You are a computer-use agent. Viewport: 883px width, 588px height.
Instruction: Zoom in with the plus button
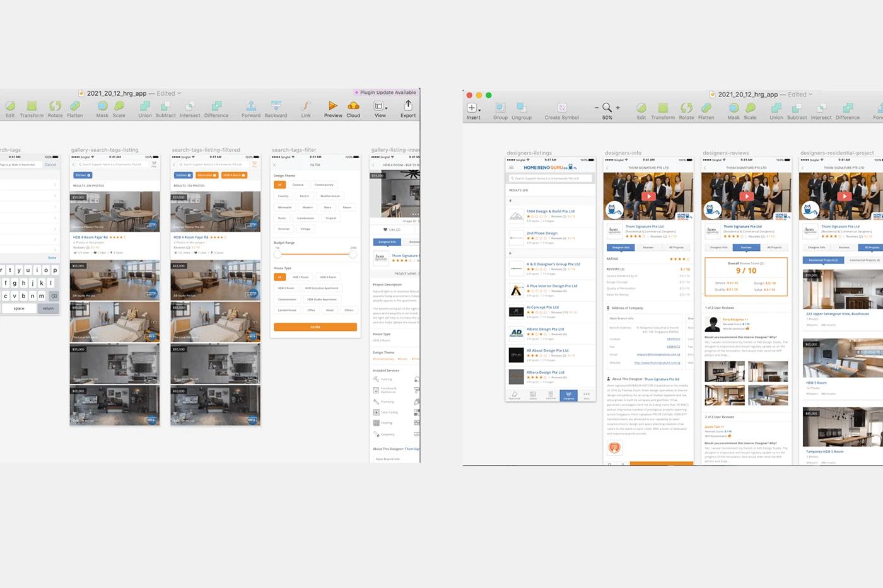point(617,108)
